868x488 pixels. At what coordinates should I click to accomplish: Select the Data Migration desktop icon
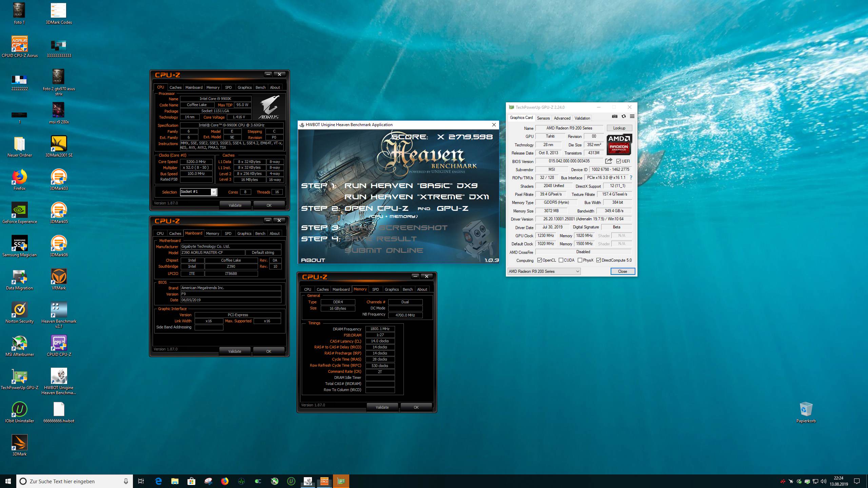(x=20, y=279)
